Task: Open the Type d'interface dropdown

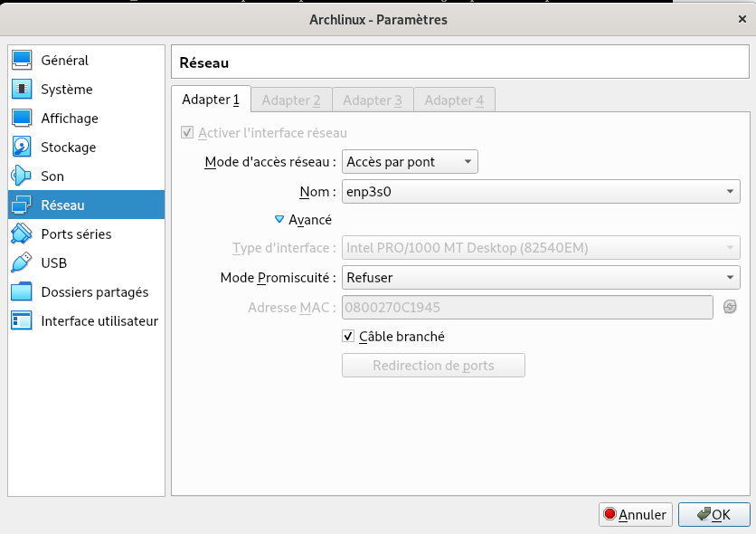Action: [541, 248]
